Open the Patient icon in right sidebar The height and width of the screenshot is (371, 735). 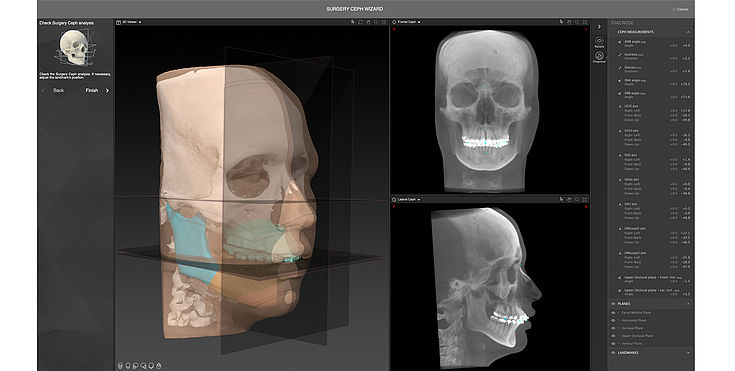pyautogui.click(x=599, y=42)
